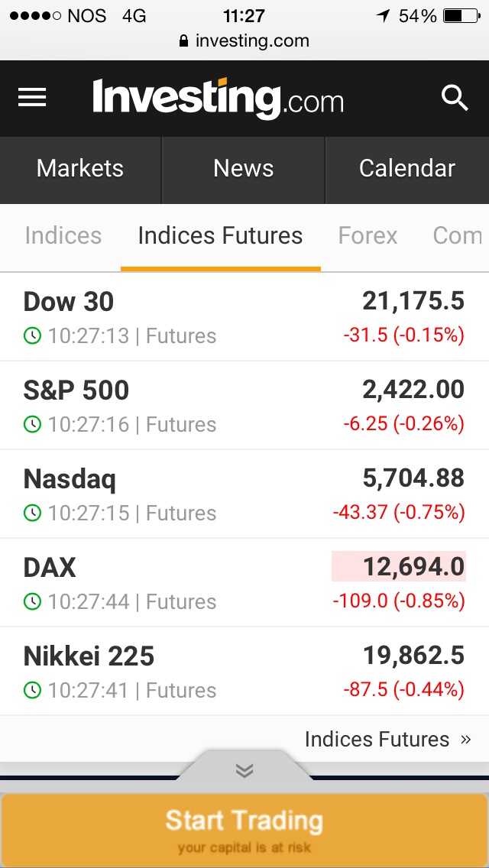Open the Dow 30 futures quote
This screenshot has height=868, width=489.
pos(69,302)
